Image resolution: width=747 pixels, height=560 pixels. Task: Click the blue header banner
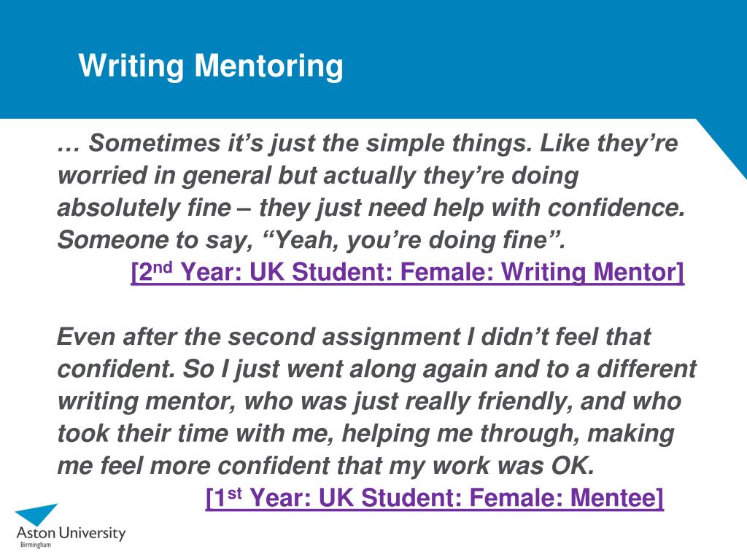click(x=373, y=59)
